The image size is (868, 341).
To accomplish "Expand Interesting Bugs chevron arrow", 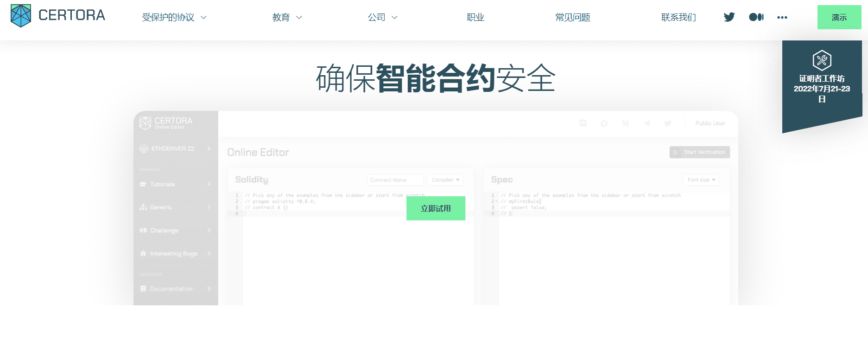I will (209, 253).
